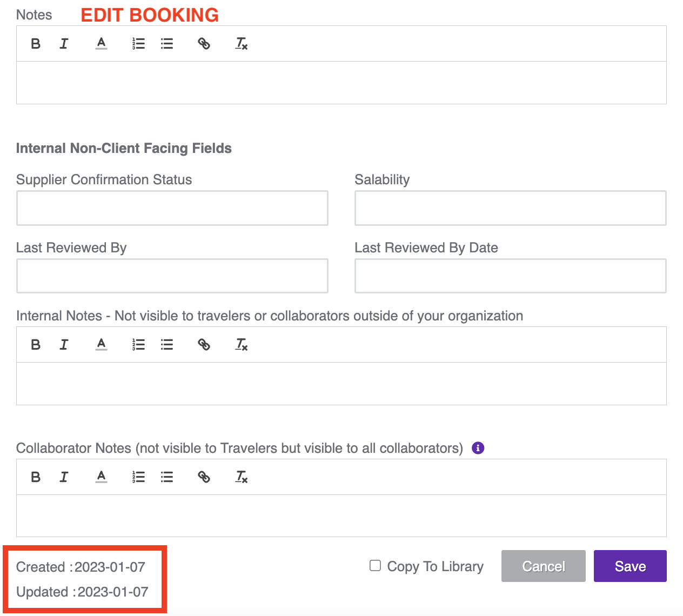This screenshot has height=616, width=683.
Task: Focus the Salability field
Action: pyautogui.click(x=511, y=208)
